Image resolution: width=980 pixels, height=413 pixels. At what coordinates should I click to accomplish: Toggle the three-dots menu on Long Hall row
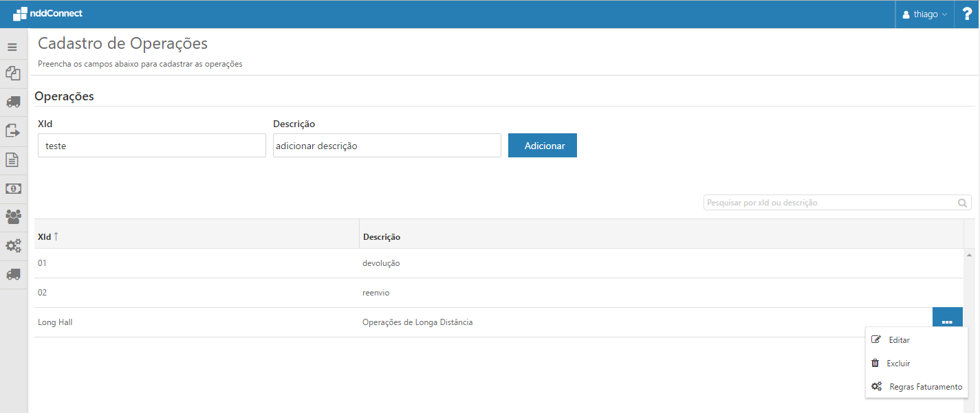[947, 322]
